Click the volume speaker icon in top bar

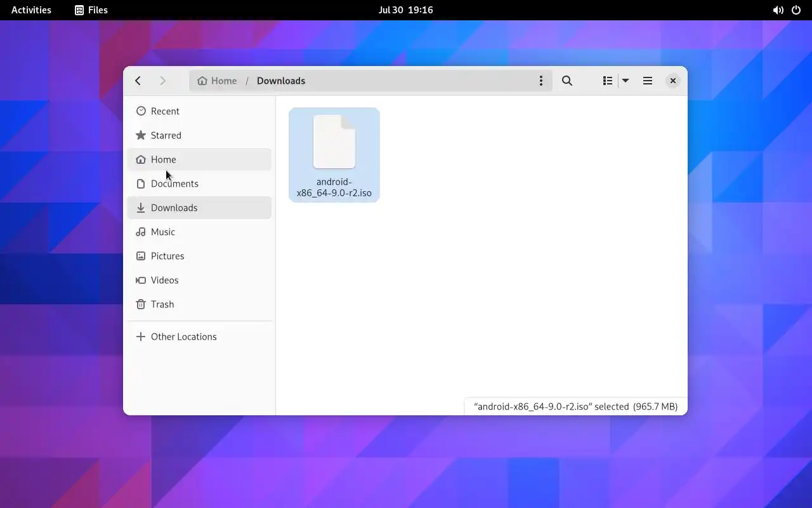pyautogui.click(x=778, y=10)
